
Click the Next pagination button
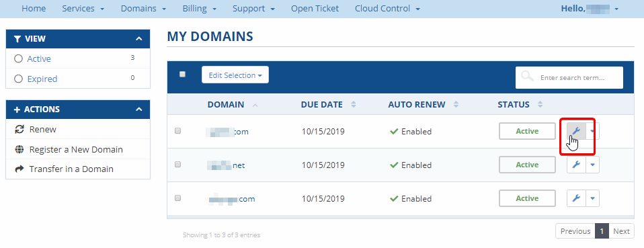click(621, 231)
